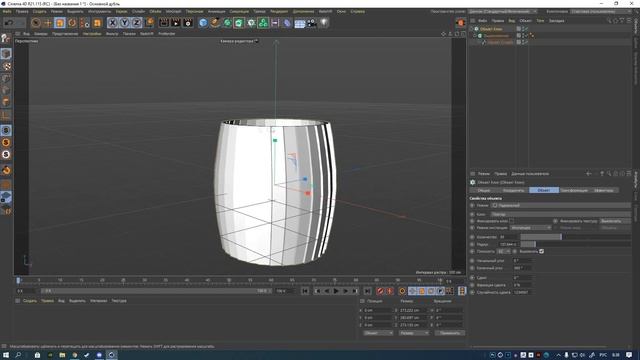This screenshot has height=360, width=640.
Task: Open the Объект dropdown in coordinates panel
Action: click(x=378, y=333)
